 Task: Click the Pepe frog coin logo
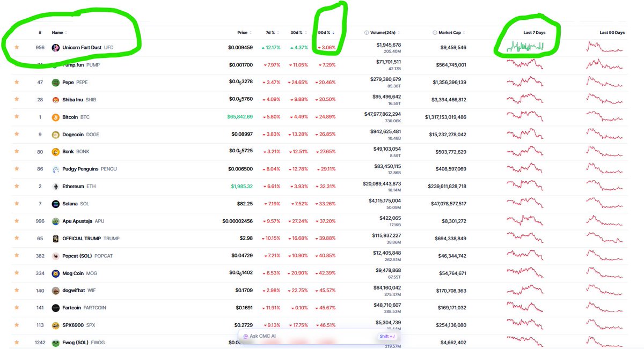(x=55, y=83)
